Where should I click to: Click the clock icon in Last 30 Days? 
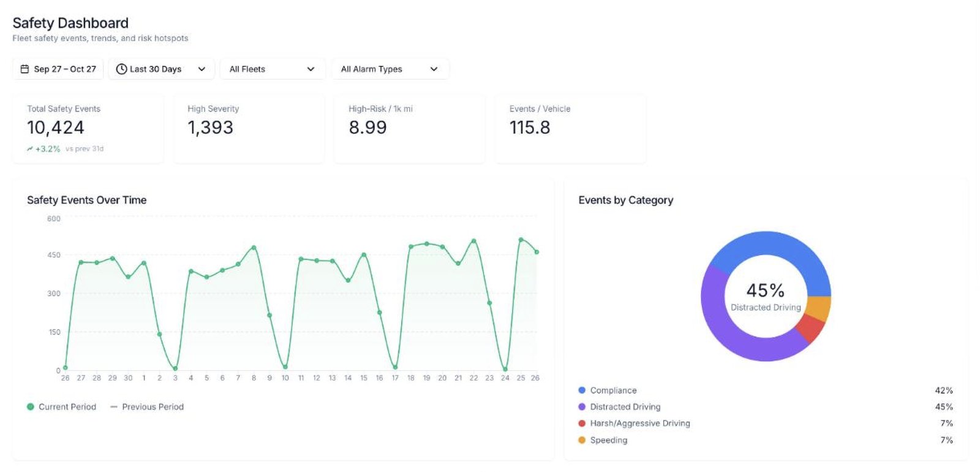[121, 69]
